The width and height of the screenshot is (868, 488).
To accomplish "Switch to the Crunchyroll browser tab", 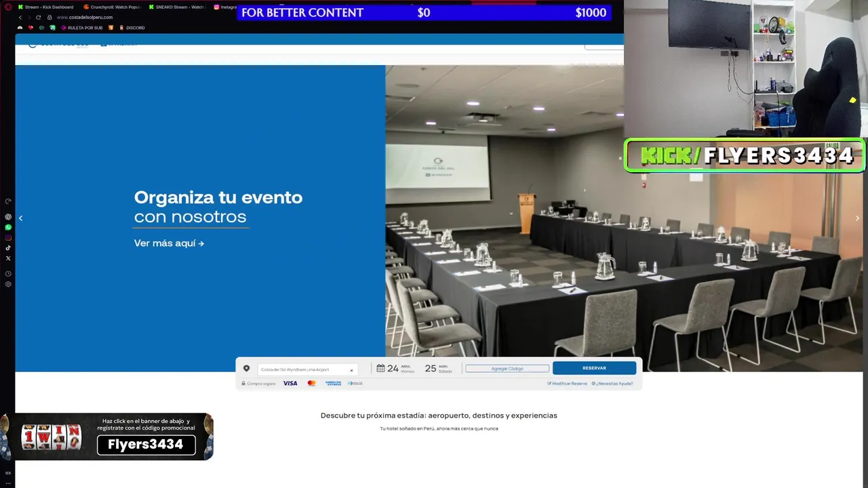I will [x=113, y=7].
